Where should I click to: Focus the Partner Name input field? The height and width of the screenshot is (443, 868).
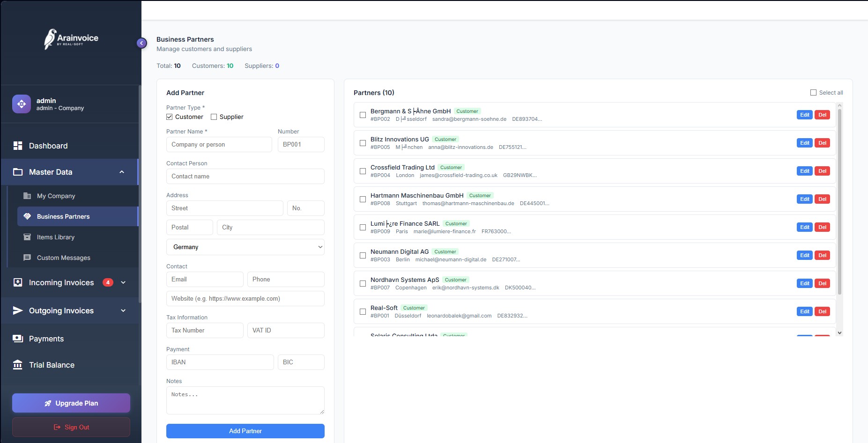point(219,145)
